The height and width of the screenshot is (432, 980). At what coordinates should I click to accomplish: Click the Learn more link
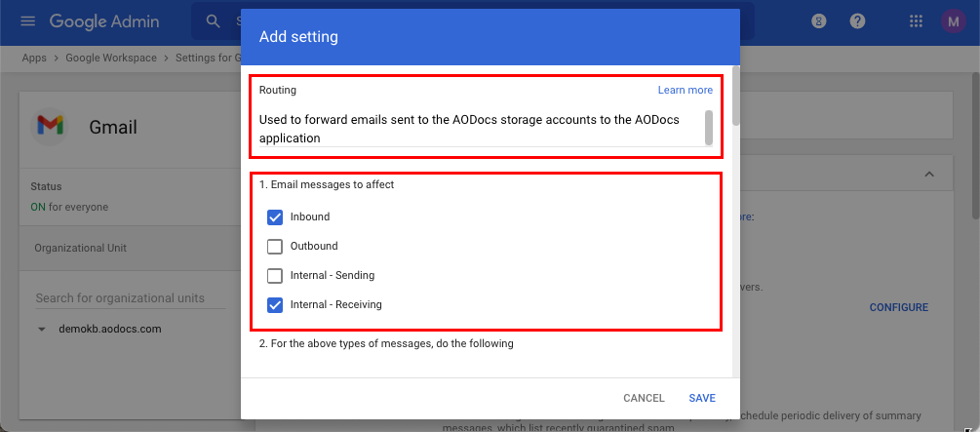pyautogui.click(x=685, y=90)
